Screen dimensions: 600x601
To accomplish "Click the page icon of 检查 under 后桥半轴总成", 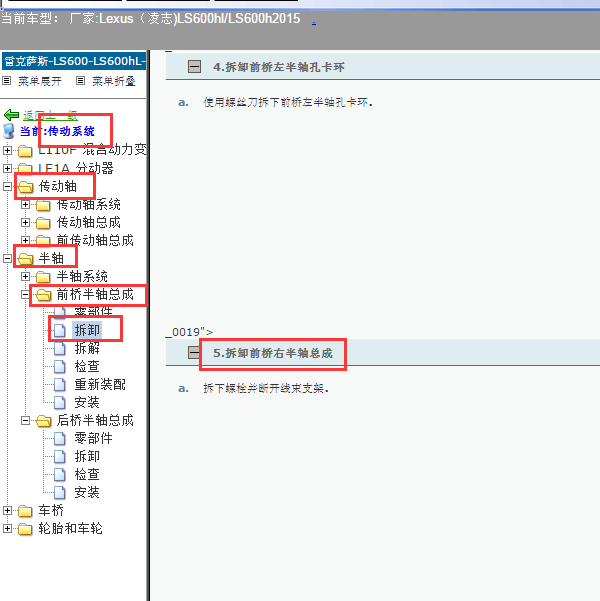I will [x=59, y=475].
